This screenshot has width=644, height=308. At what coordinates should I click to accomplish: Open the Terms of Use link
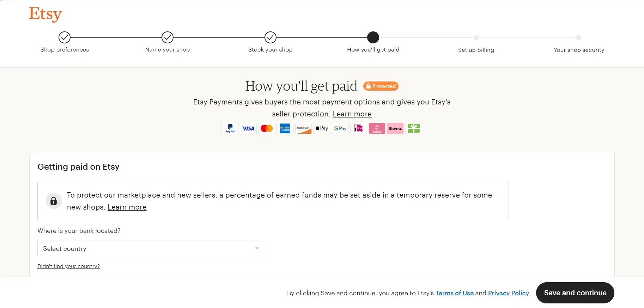(454, 293)
